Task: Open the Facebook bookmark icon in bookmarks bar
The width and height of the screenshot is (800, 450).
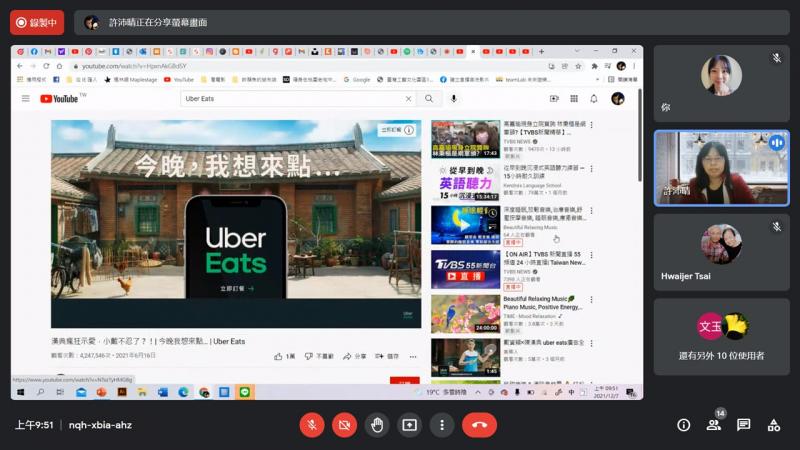Action: point(56,80)
